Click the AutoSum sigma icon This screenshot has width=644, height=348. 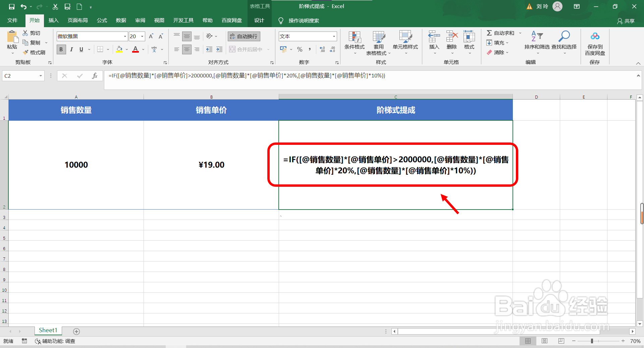tap(489, 33)
